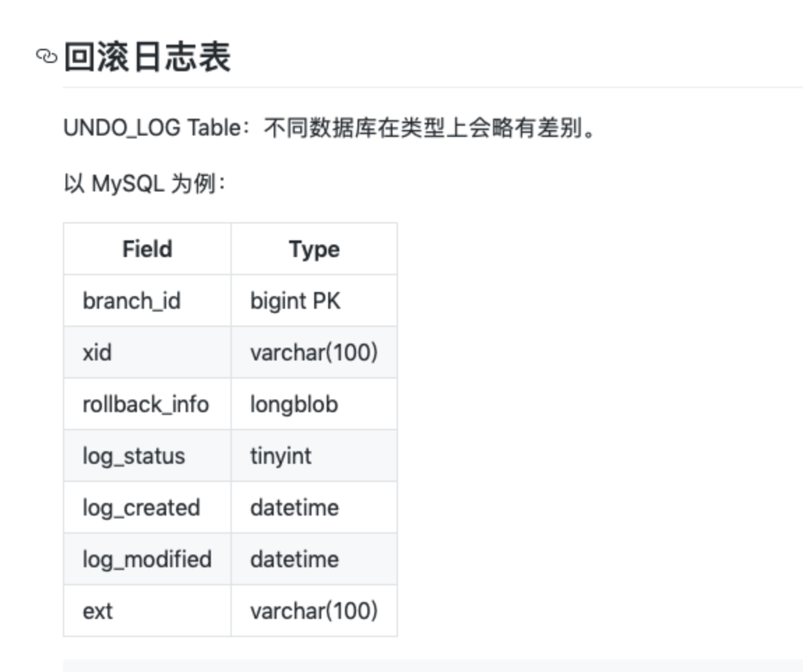Click the 以 MySQL 为例 text line
The height and width of the screenshot is (672, 803).
tap(145, 183)
